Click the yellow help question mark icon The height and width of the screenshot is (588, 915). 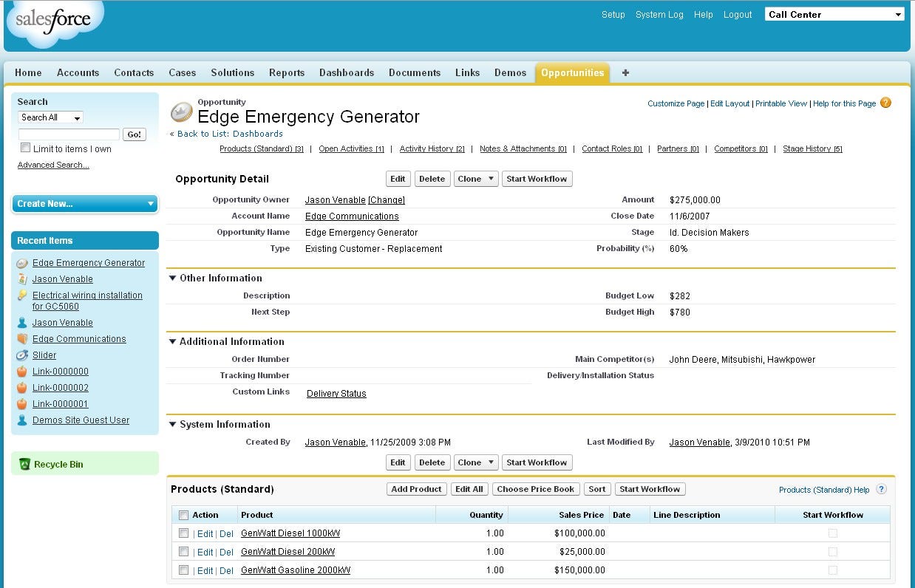(x=885, y=103)
